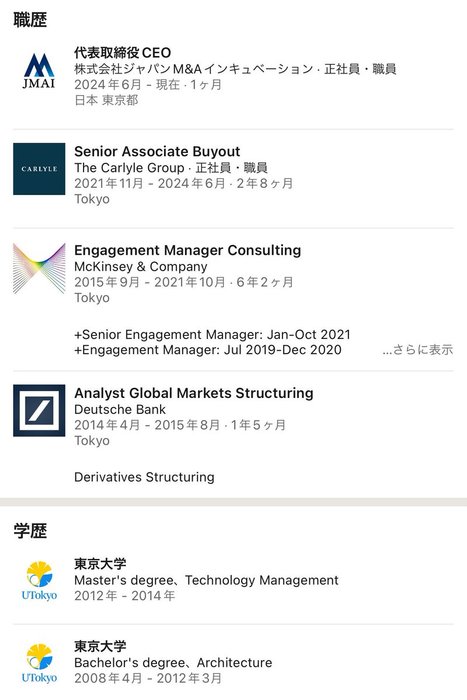Open UTokyo logo beside Master's degree

[39, 580]
